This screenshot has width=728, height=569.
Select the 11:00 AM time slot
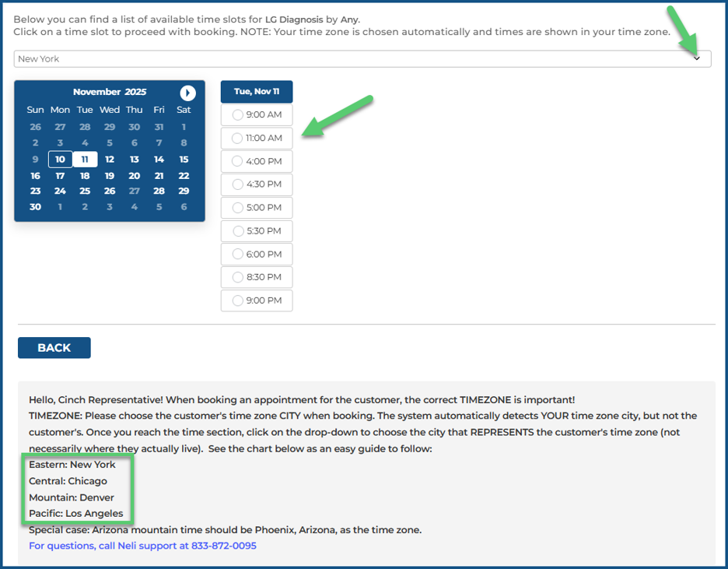(x=257, y=139)
